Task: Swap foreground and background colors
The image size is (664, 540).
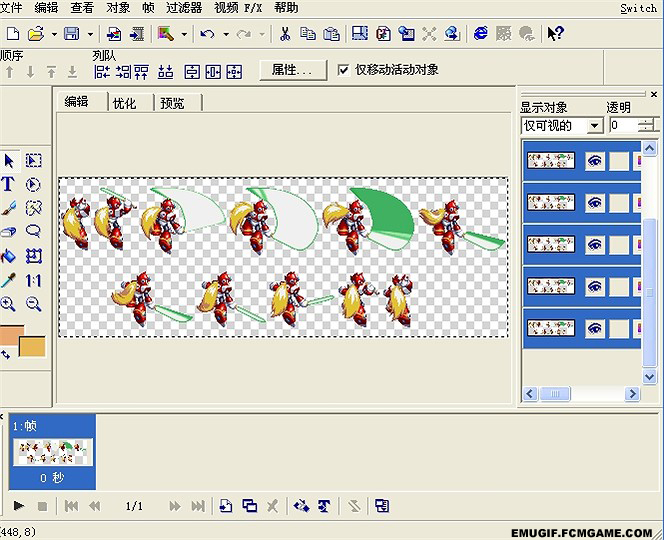Action: click(x=6, y=354)
